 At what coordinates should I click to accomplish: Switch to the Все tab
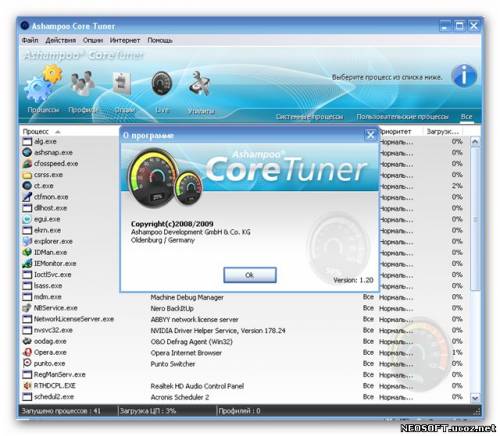[x=466, y=116]
